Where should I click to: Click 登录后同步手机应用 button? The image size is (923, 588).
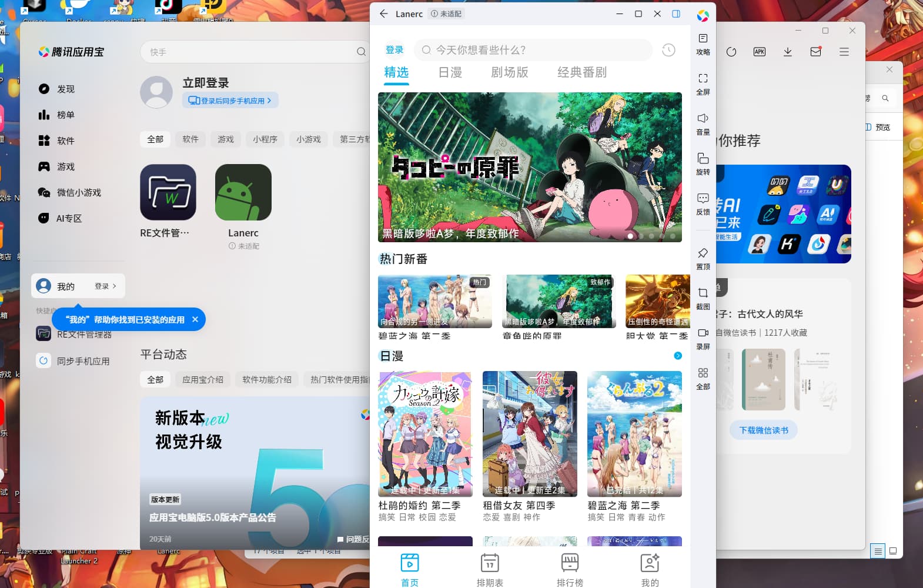[230, 101]
